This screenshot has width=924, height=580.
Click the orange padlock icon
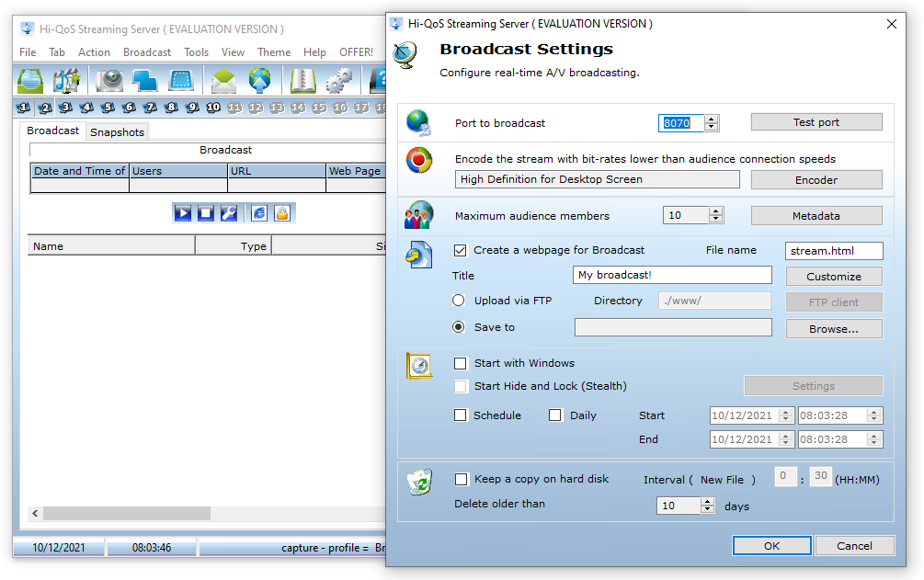click(x=282, y=212)
